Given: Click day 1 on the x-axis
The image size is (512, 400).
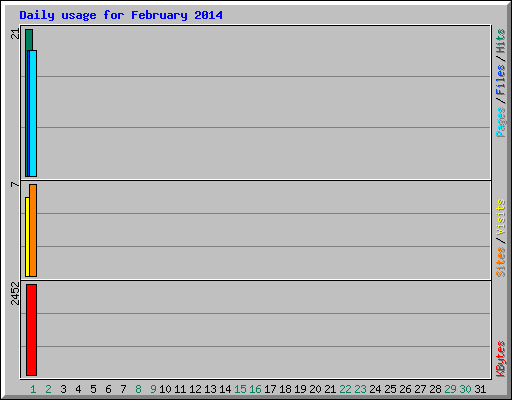Looking at the screenshot, I should click(33, 389).
